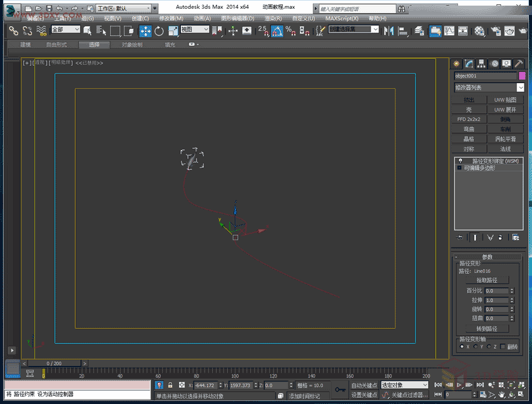The height and width of the screenshot is (404, 532).
Task: Open the 图形编辑器(D) menu
Action: point(237,18)
